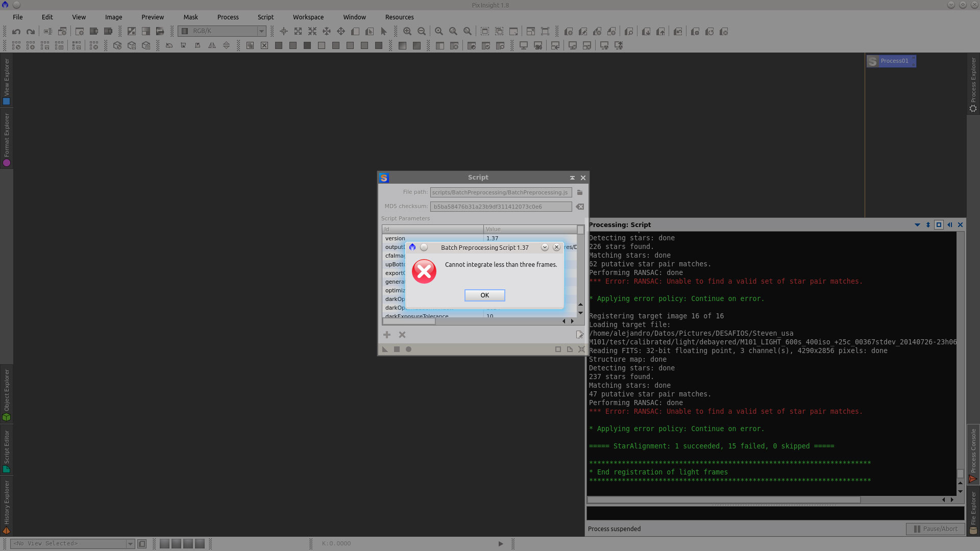Click OK in the error dialog
This screenshot has height=551, width=980.
(x=484, y=295)
